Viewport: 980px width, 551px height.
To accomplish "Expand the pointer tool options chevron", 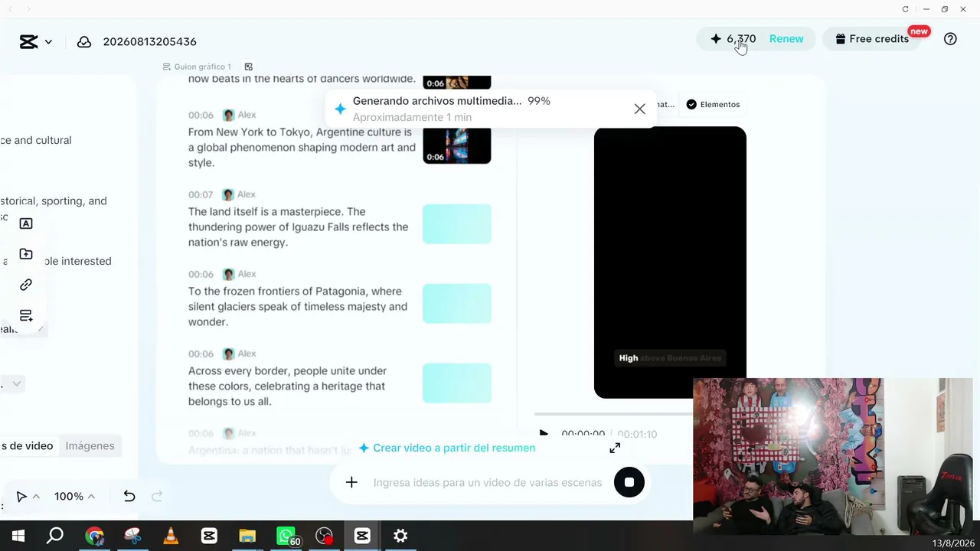I will [x=36, y=497].
